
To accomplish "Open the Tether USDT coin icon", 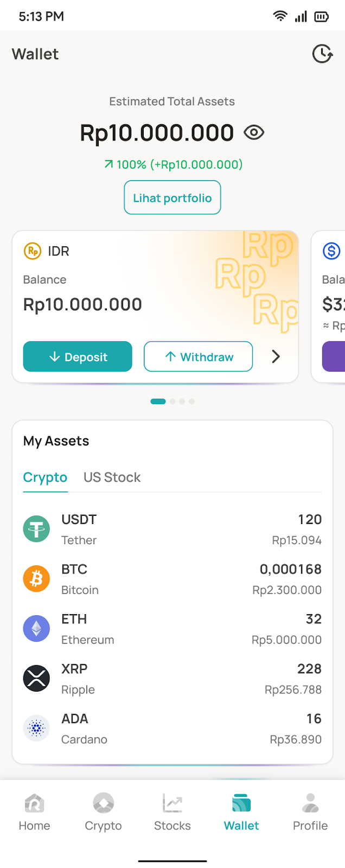I will pos(36,529).
